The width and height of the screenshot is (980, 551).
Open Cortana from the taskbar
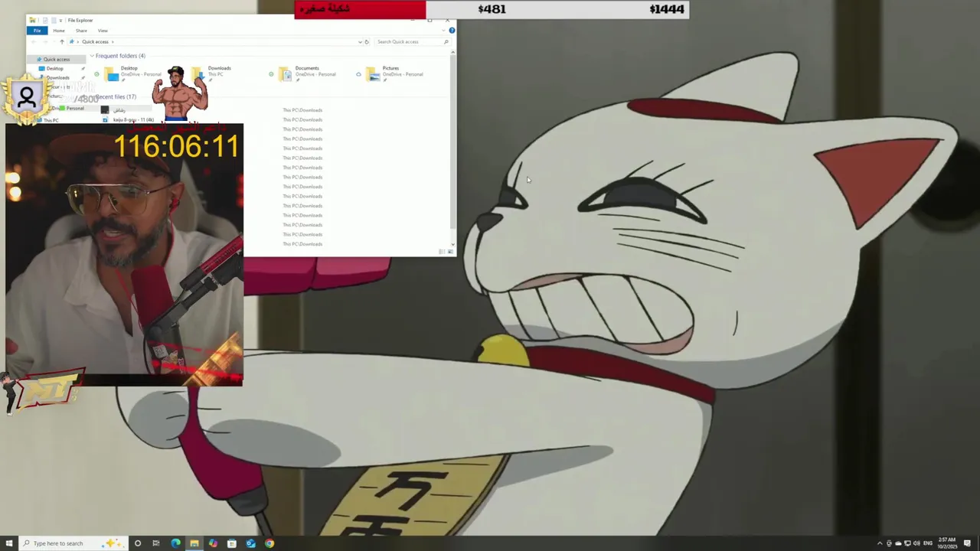[138, 543]
